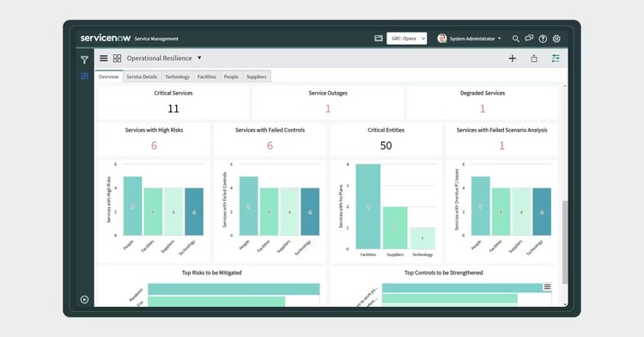
Task: Click Suppliers bar in No Plans chart
Action: point(395,228)
